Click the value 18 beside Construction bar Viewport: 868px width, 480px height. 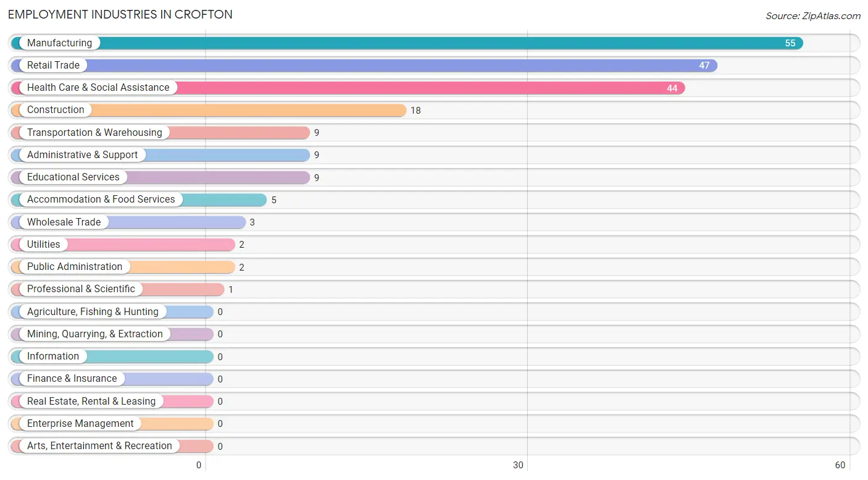415,111
